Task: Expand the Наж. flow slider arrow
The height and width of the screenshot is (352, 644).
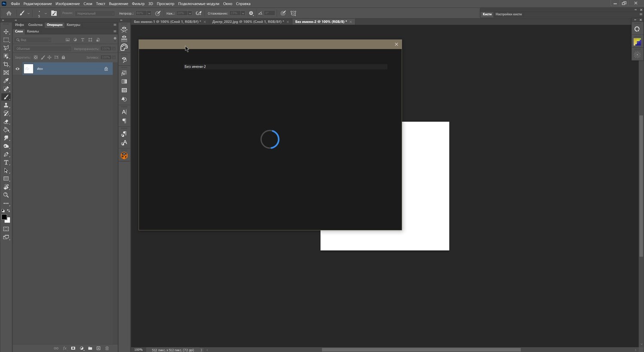Action: click(190, 13)
